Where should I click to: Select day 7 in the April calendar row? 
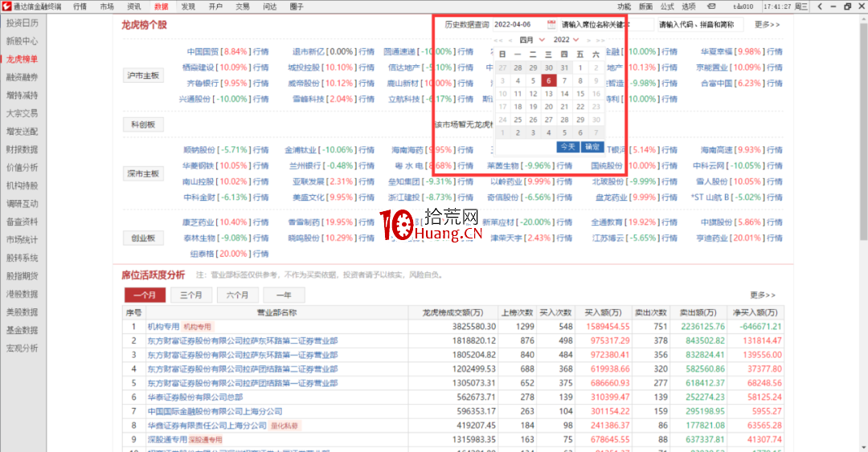tap(565, 80)
